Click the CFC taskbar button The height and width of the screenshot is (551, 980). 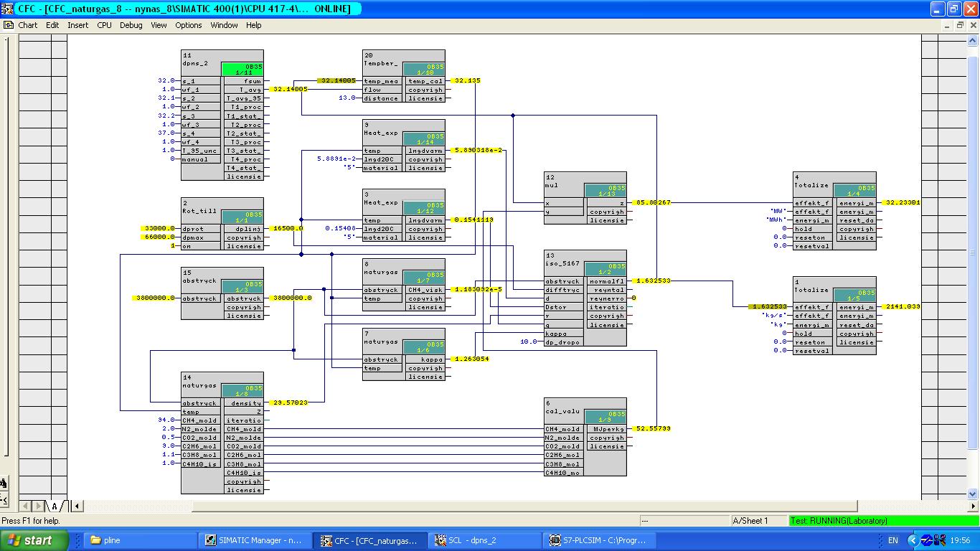click(370, 540)
